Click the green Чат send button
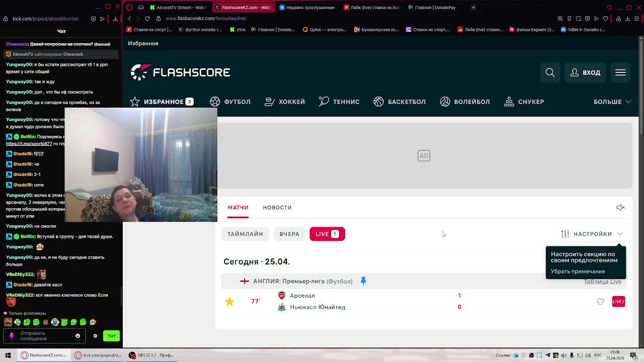The width and height of the screenshot is (644, 362). (x=112, y=336)
